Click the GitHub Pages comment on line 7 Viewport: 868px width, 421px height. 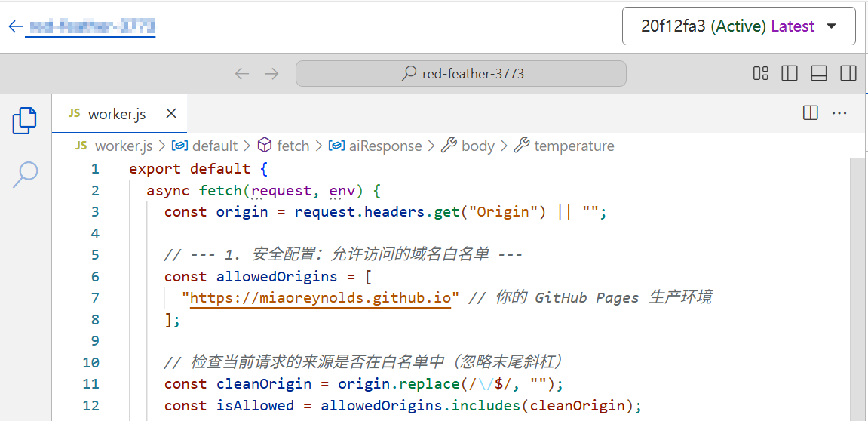click(590, 297)
